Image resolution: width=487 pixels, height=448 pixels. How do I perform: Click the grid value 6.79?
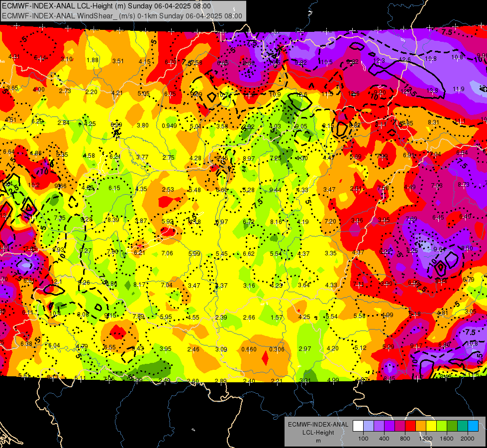(469, 279)
